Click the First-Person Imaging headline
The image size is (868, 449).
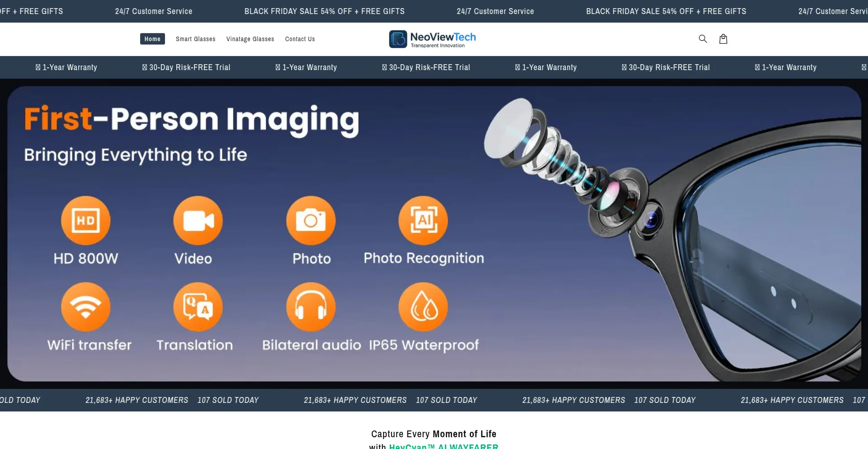coord(192,119)
